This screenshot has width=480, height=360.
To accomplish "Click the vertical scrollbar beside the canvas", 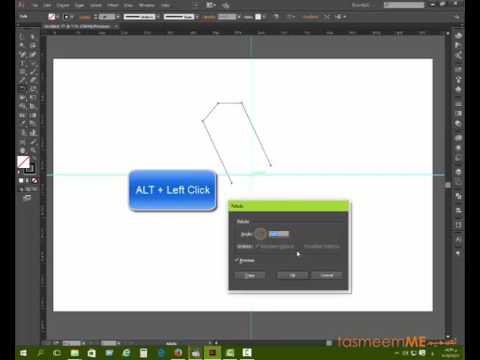I will pyautogui.click(x=448, y=185).
